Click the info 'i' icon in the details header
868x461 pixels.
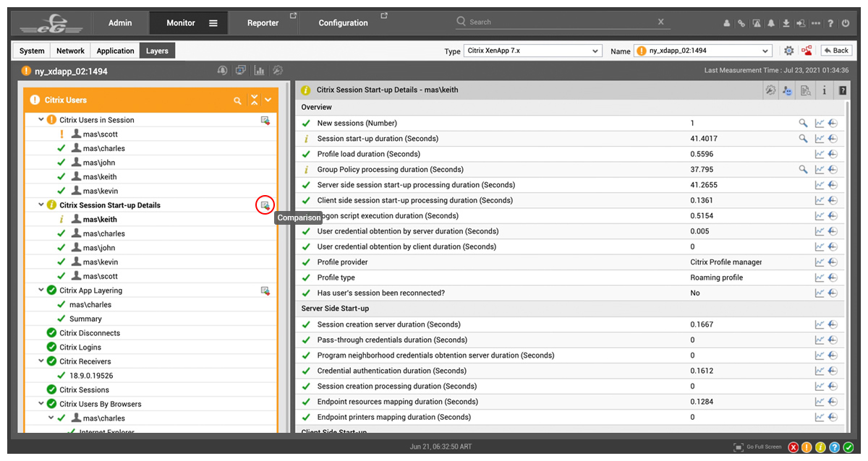[824, 90]
